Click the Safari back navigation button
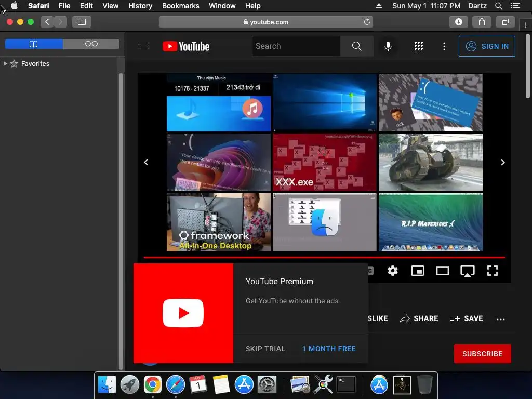Image resolution: width=532 pixels, height=399 pixels. click(x=47, y=22)
